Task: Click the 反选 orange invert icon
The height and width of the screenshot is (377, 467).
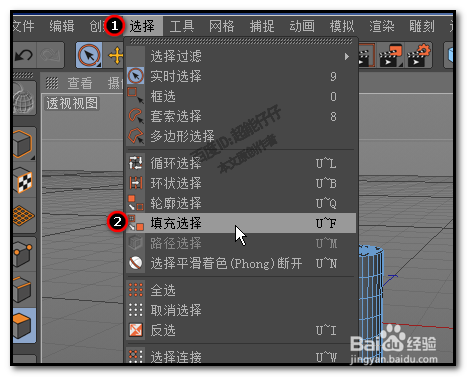Action: (x=136, y=330)
